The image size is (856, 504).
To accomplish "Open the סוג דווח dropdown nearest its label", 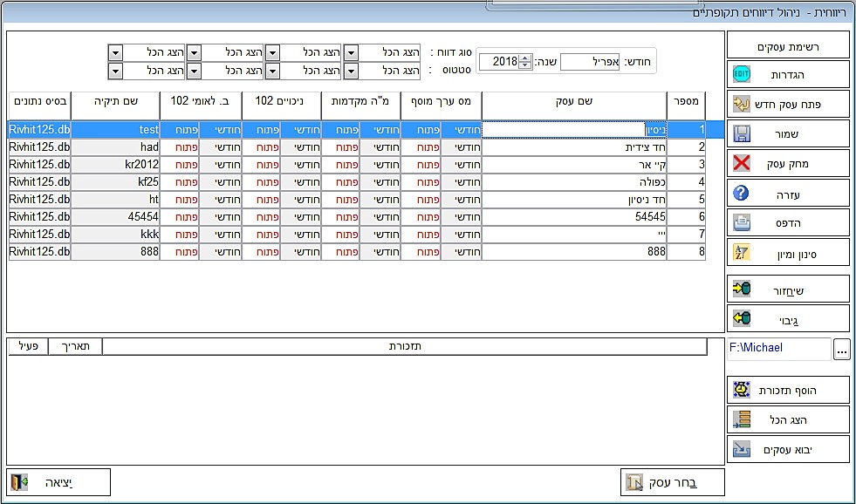I will pyautogui.click(x=351, y=53).
